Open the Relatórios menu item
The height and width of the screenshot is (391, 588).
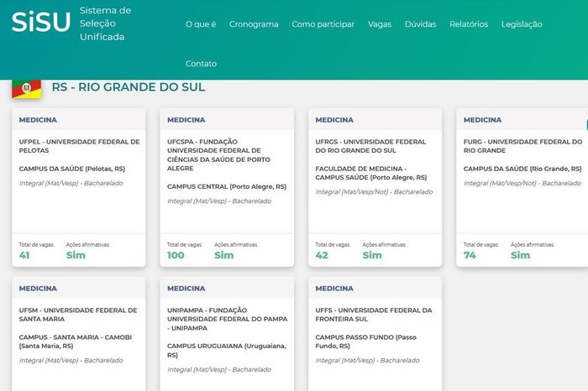tap(469, 24)
